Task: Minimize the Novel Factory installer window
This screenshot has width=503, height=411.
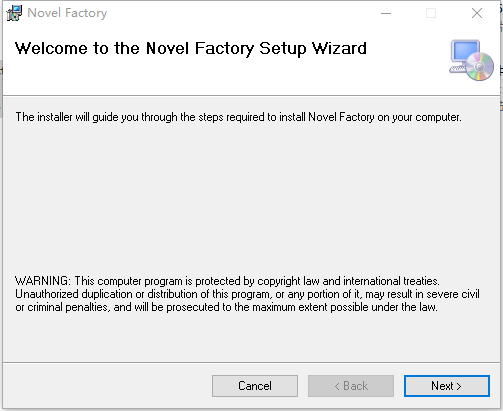Action: pyautogui.click(x=386, y=13)
